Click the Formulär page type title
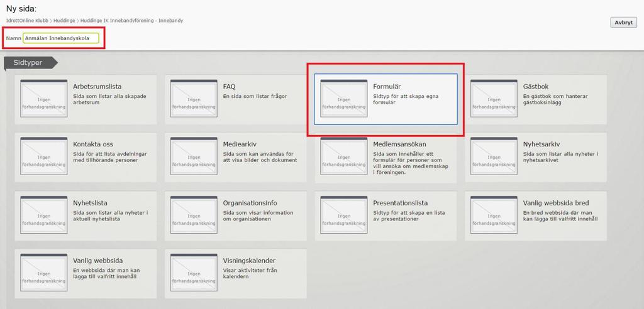Viewport: 644px width, 309px height. click(387, 87)
